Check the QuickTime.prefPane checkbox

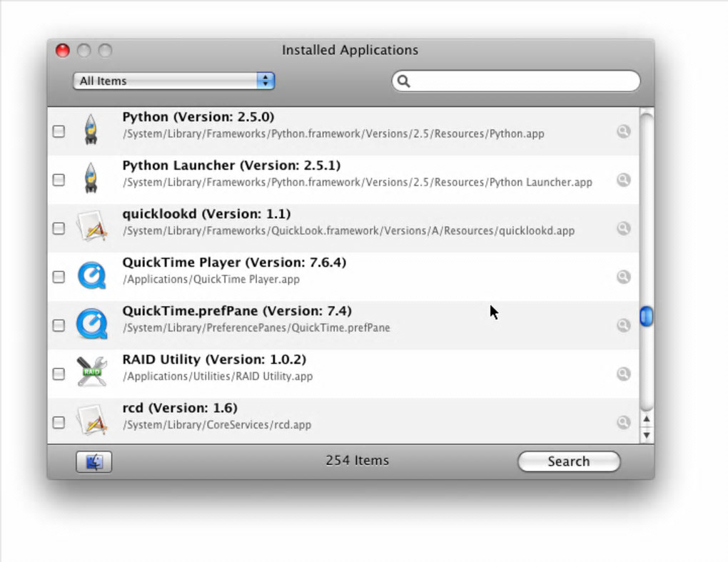coord(59,325)
